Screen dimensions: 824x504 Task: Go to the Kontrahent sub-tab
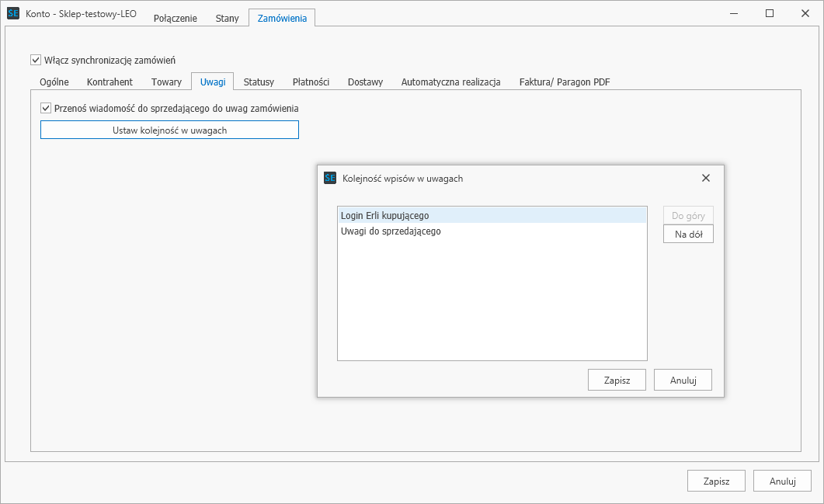click(x=110, y=82)
